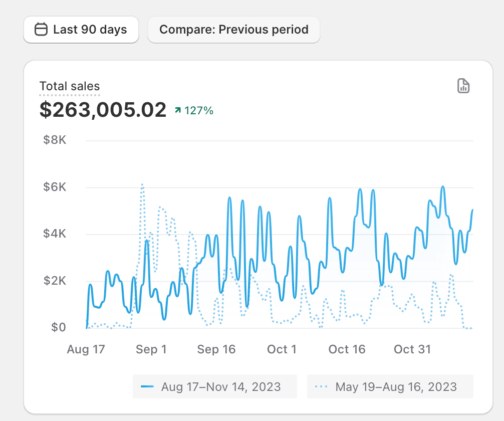The height and width of the screenshot is (421, 504).
Task: Click the dotted line's highest peak near $6K
Action: pos(142,185)
